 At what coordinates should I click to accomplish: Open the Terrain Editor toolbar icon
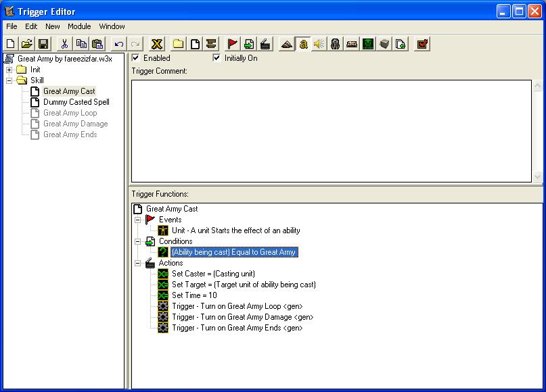pos(287,44)
